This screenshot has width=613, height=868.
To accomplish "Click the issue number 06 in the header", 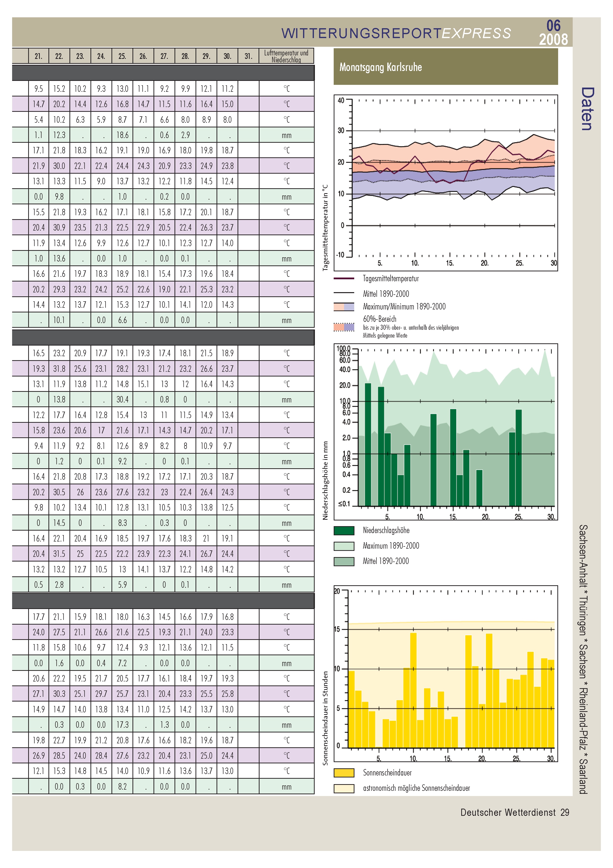I will pos(553,25).
